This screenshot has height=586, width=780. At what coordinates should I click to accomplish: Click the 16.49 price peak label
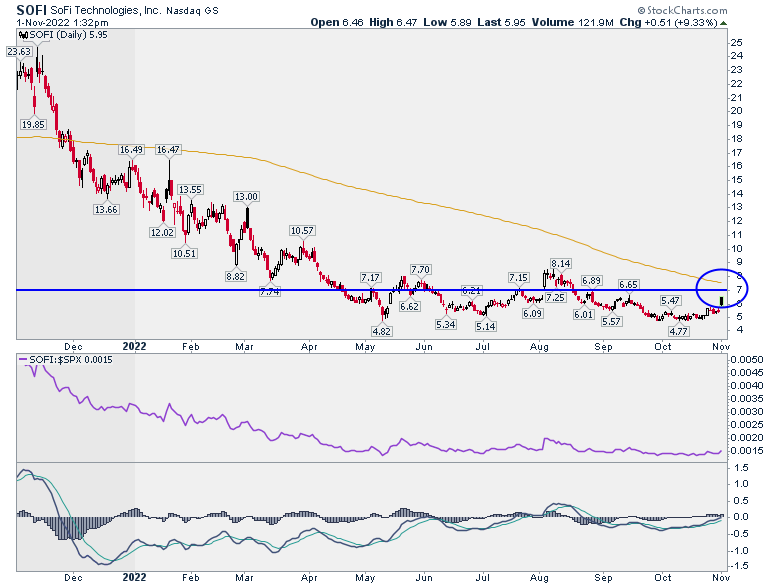(131, 149)
